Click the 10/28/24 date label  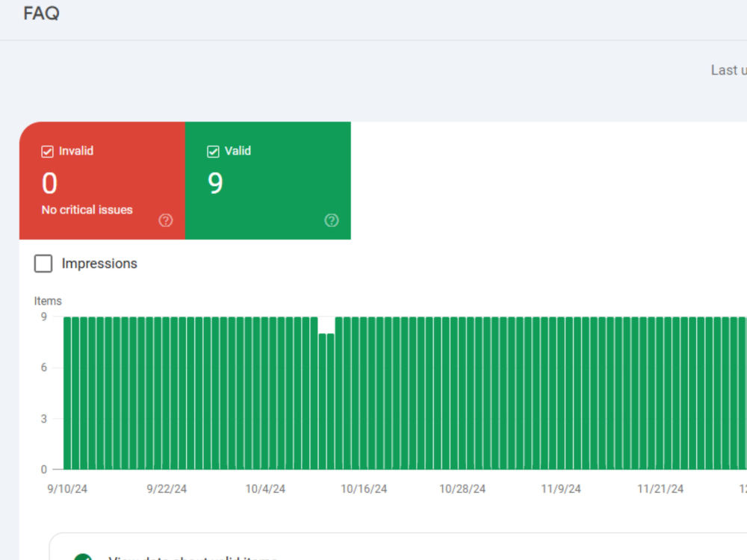pos(462,489)
